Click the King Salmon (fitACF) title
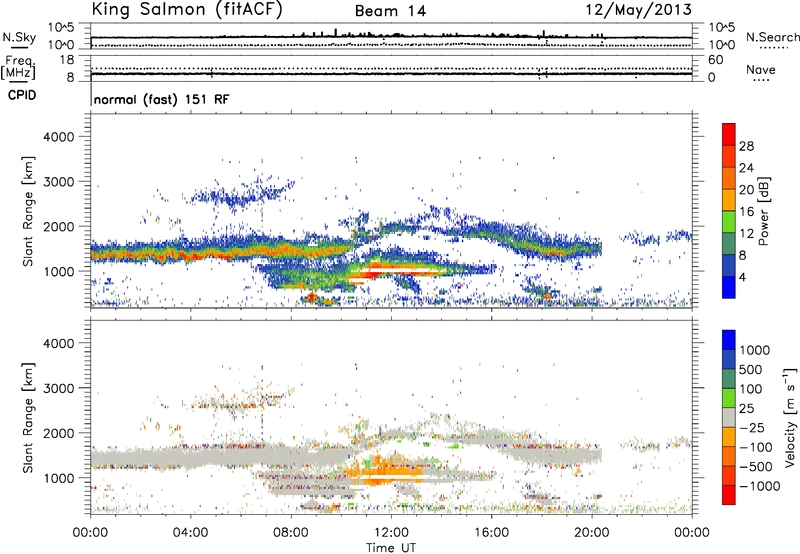The image size is (800, 554). tap(187, 10)
